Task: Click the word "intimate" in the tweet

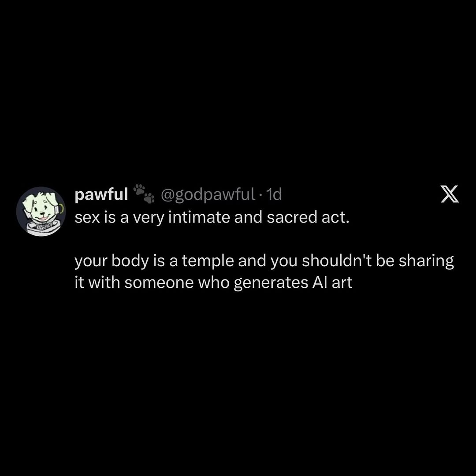Action: [x=199, y=217]
